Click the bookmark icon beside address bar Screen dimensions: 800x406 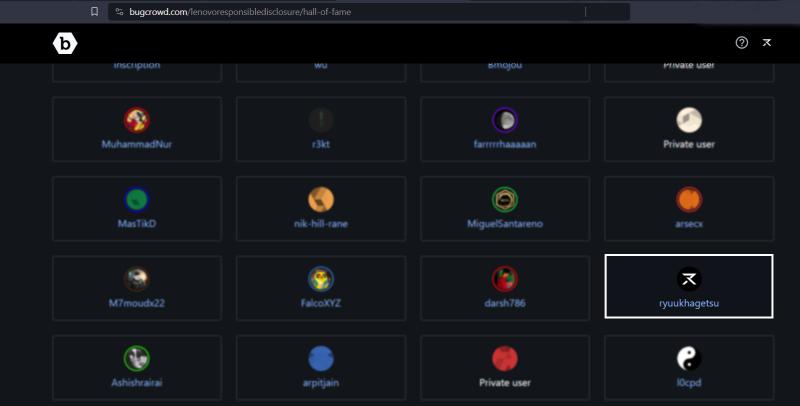pyautogui.click(x=94, y=11)
